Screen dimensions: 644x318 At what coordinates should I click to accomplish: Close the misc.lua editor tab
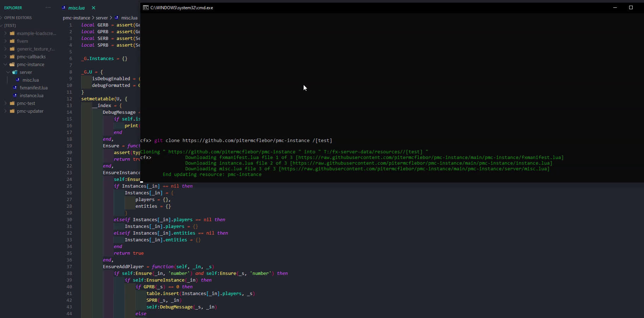pyautogui.click(x=94, y=8)
